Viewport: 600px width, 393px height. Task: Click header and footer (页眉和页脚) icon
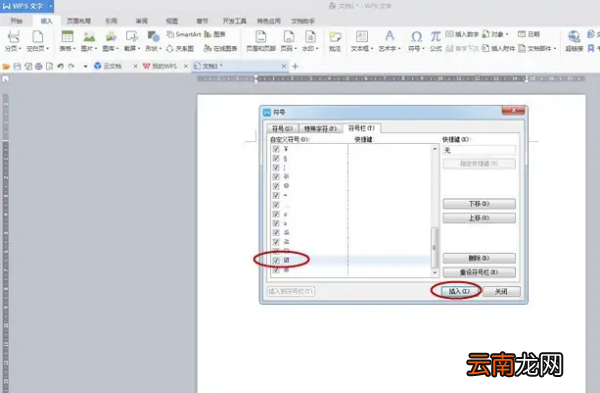pos(261,37)
